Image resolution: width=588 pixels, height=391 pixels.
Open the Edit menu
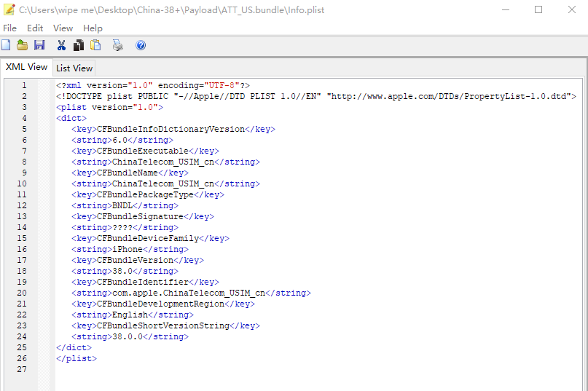35,28
